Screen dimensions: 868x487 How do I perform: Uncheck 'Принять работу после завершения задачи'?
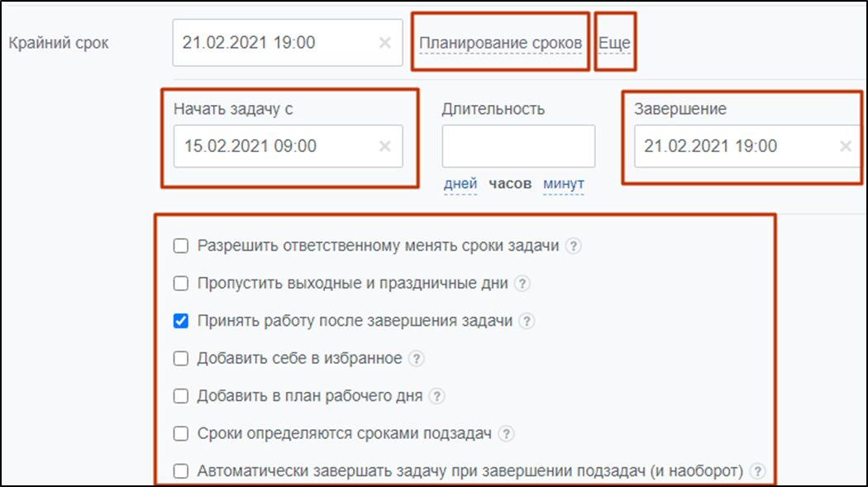point(180,321)
